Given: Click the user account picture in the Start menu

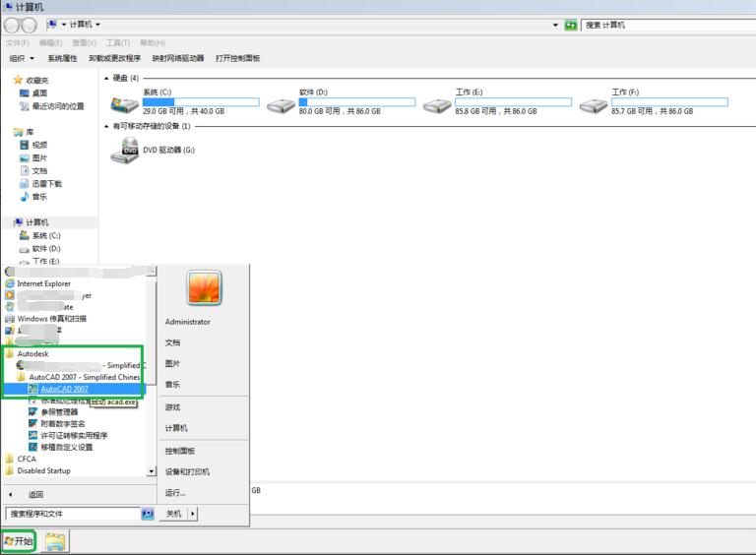Looking at the screenshot, I should click(x=204, y=287).
